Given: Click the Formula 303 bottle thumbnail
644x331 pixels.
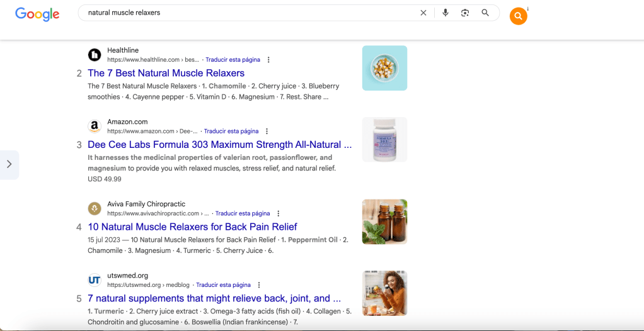Looking at the screenshot, I should [x=384, y=140].
